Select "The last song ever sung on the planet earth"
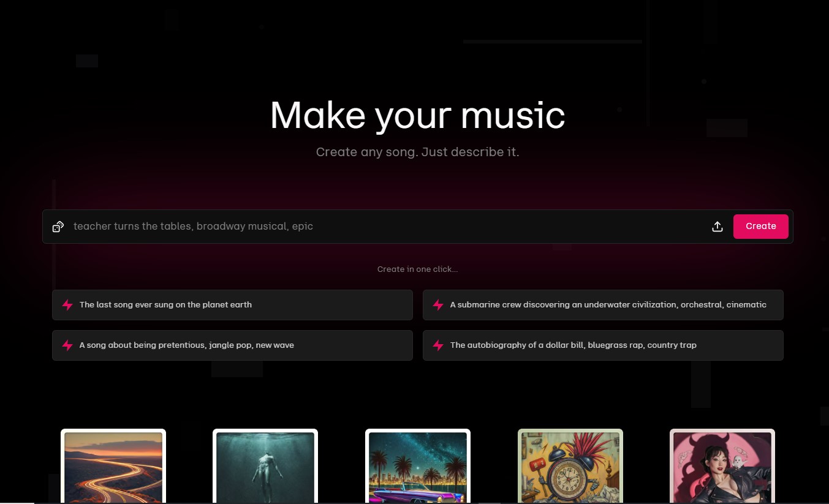 click(x=232, y=305)
